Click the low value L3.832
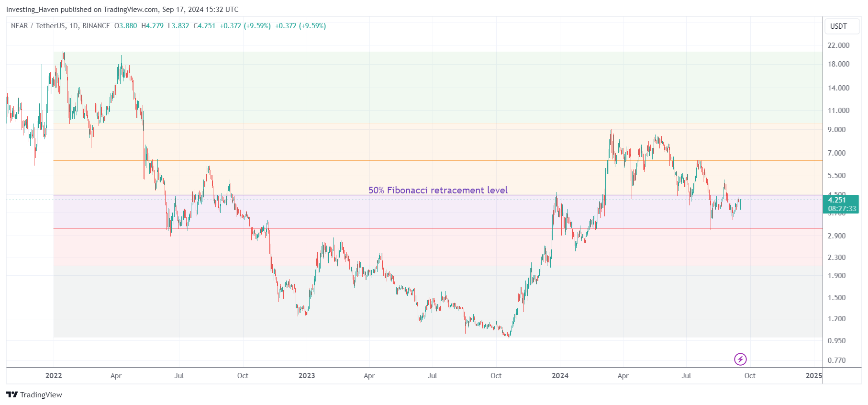Viewport: 868px width, 405px height. tap(178, 26)
